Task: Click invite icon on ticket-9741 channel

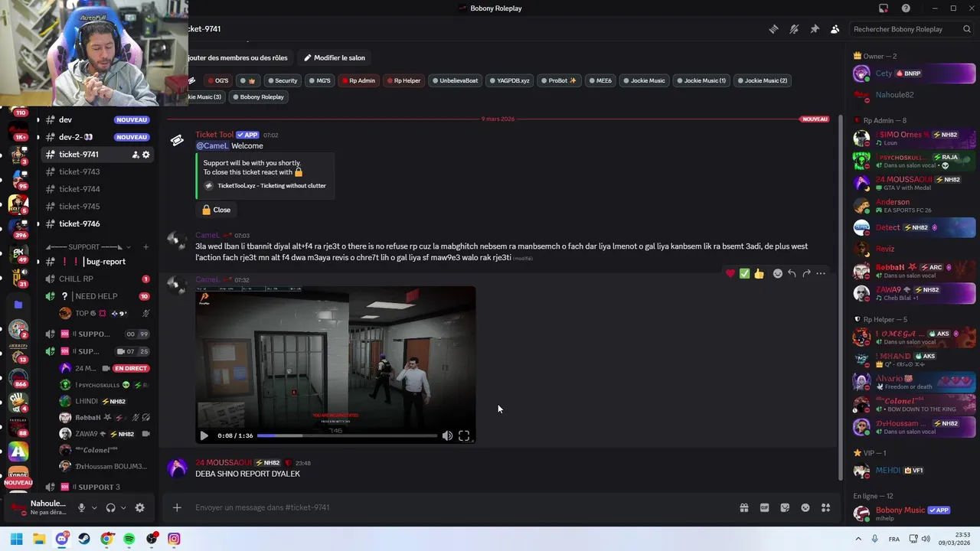Action: pyautogui.click(x=135, y=155)
